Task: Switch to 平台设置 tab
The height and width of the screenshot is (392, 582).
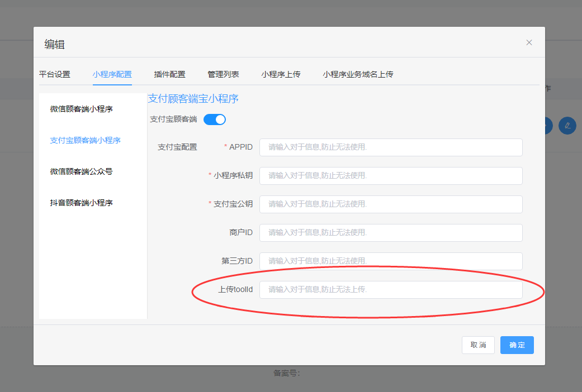Action: [55, 74]
